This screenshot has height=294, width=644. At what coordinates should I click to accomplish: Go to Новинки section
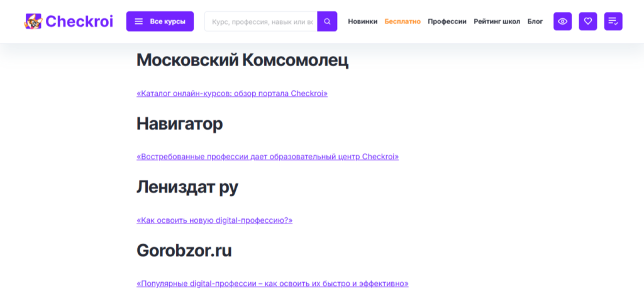pyautogui.click(x=363, y=21)
